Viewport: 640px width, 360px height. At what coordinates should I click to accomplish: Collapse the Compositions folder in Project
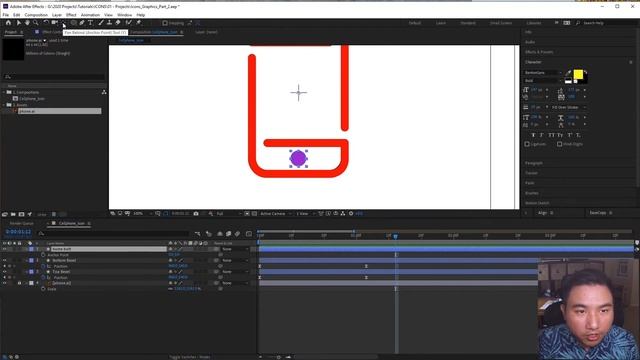(x=4, y=92)
